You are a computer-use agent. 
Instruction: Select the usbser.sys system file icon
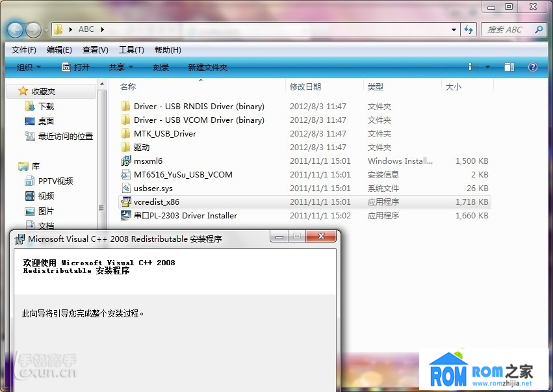[125, 188]
